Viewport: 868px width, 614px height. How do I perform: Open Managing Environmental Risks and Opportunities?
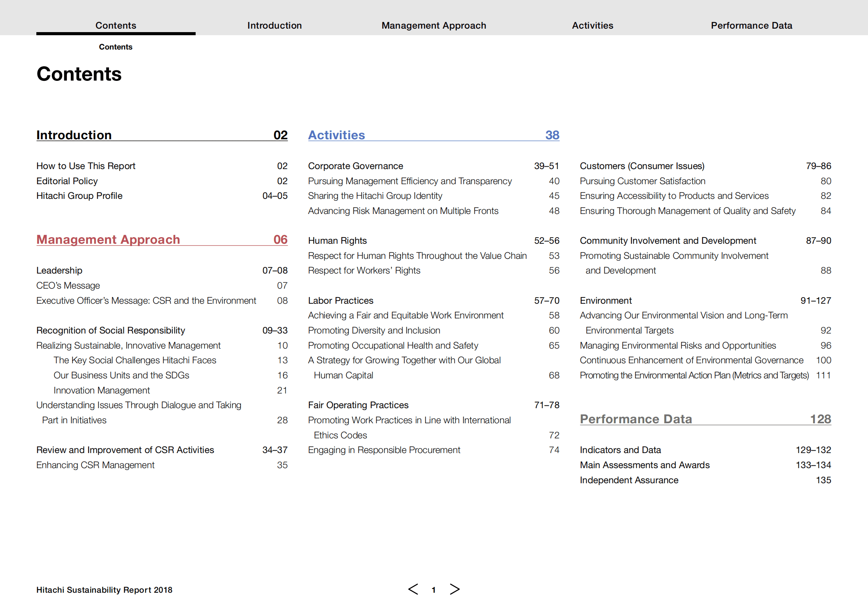677,345
